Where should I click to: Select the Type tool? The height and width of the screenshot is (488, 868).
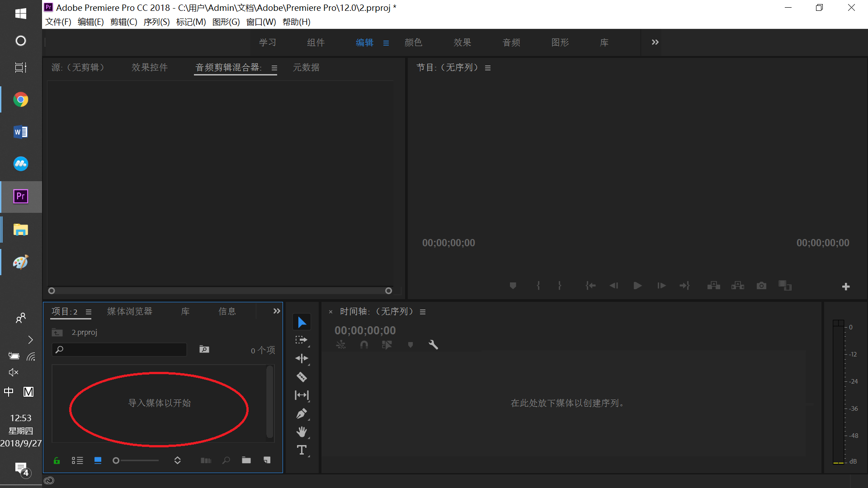point(302,450)
